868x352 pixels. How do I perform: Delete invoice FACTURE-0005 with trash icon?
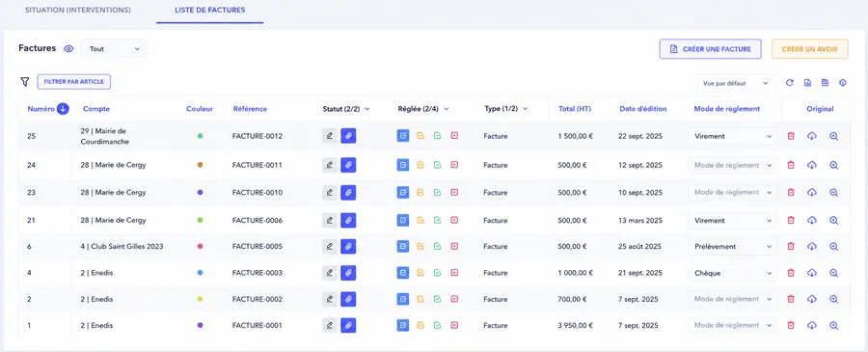click(x=791, y=246)
